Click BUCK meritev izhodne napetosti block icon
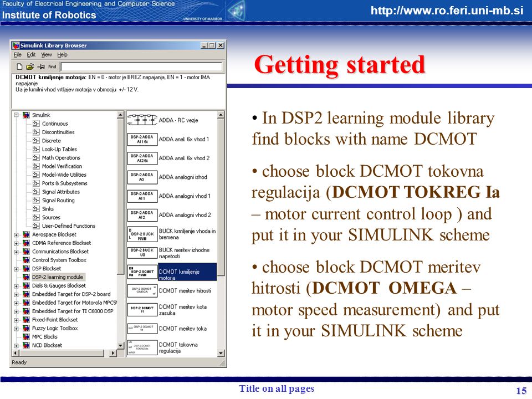 [x=142, y=253]
